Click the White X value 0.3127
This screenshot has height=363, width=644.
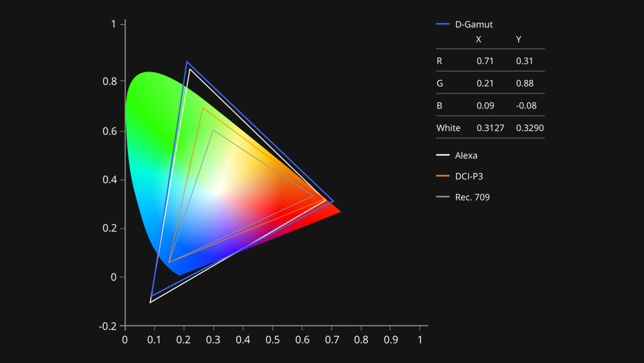point(490,128)
